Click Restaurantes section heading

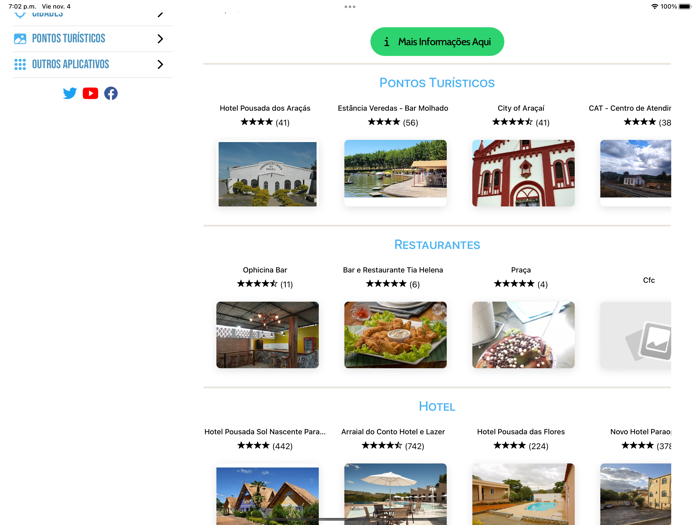(x=437, y=245)
